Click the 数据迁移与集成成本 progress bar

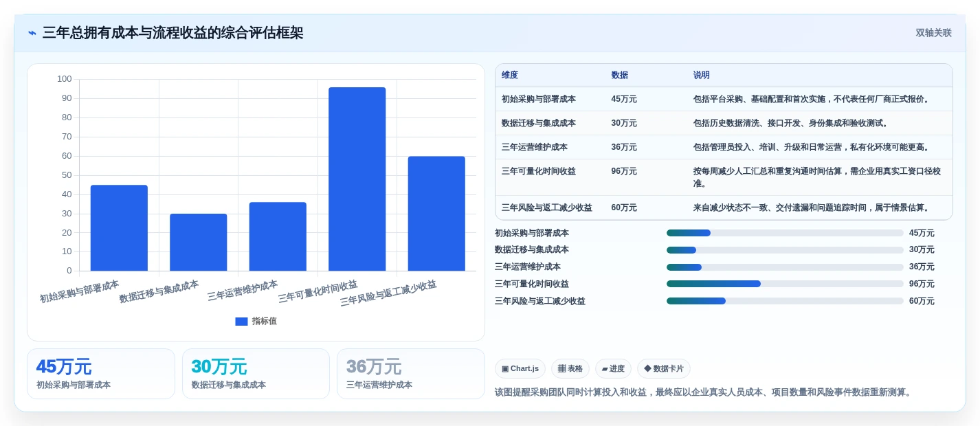(x=785, y=250)
